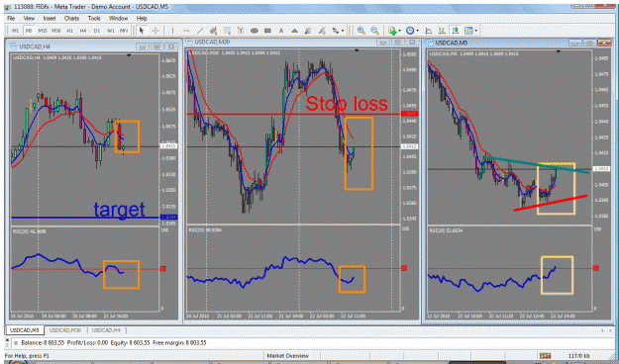Switch timeframe to D1

pyautogui.click(x=97, y=31)
